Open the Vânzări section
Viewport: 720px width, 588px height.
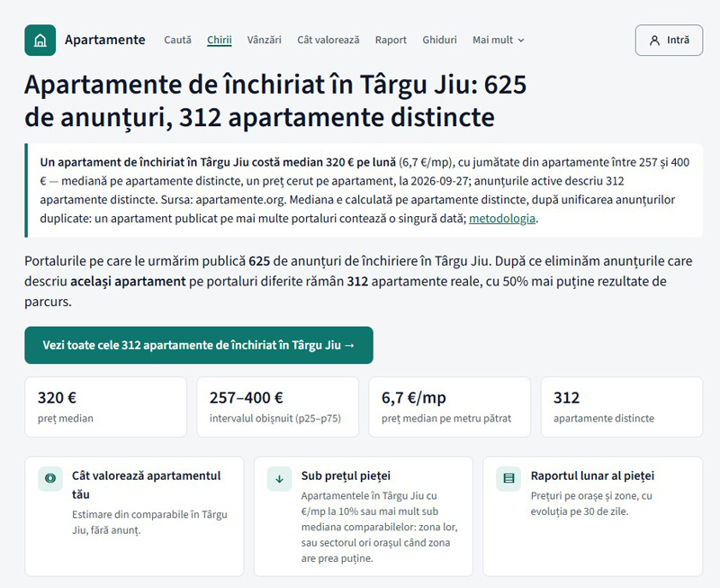pos(264,40)
